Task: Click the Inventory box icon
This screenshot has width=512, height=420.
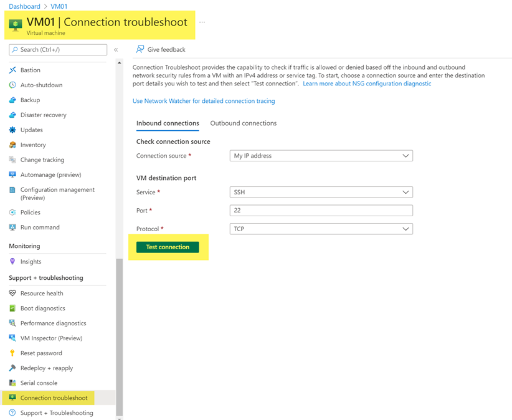Action: click(x=12, y=145)
